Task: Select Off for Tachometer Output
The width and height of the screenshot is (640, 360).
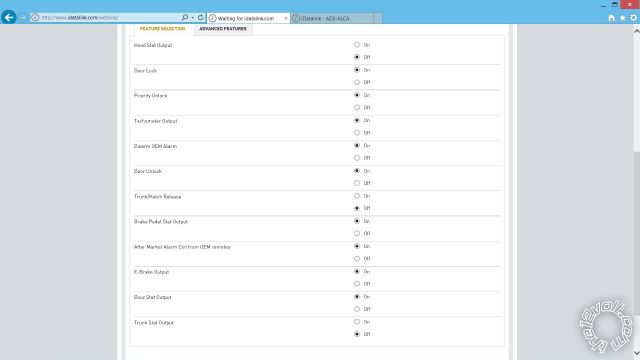Action: [357, 133]
